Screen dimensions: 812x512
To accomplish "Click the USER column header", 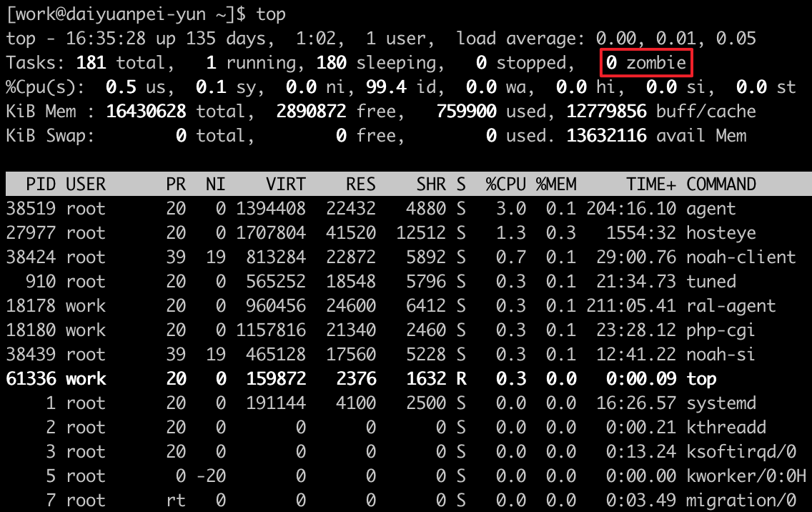I will [x=86, y=184].
